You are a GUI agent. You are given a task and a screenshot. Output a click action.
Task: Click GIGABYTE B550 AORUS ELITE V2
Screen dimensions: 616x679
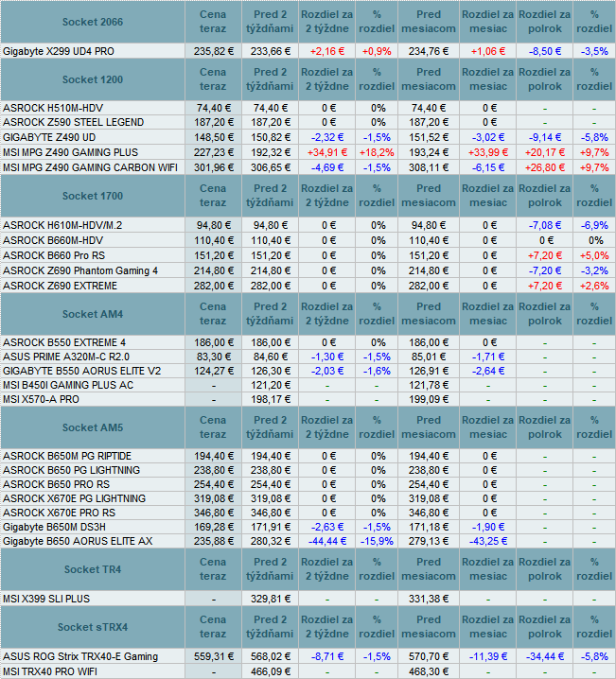pyautogui.click(x=82, y=371)
